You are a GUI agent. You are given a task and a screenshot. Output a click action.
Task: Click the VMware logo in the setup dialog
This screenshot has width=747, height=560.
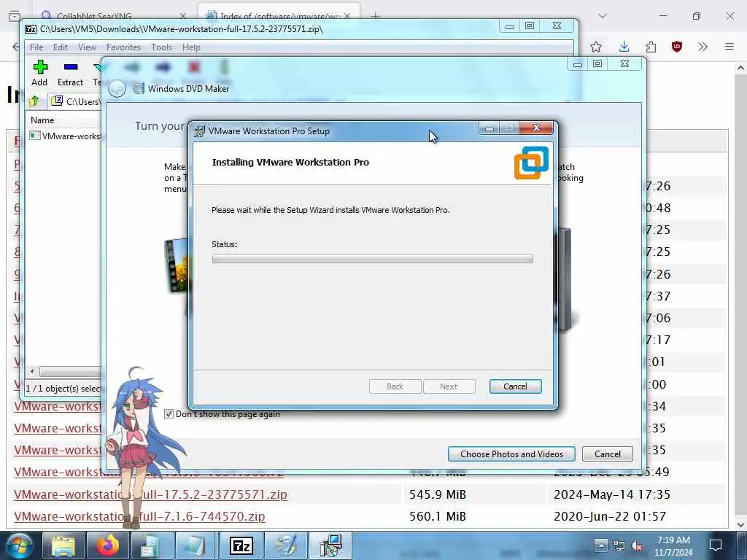pyautogui.click(x=531, y=163)
